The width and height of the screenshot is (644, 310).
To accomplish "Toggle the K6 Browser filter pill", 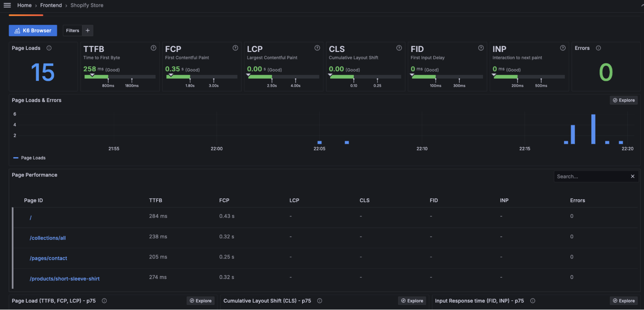I will coord(33,30).
